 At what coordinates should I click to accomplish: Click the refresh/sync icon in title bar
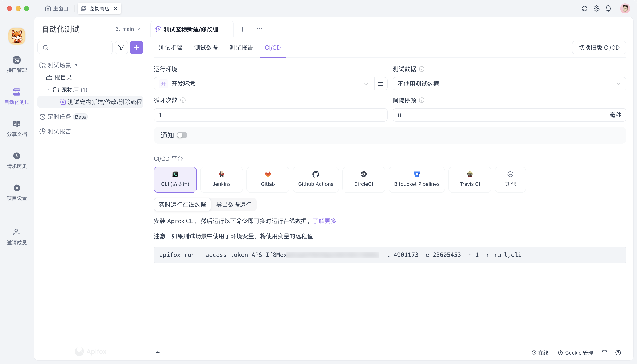tap(584, 8)
